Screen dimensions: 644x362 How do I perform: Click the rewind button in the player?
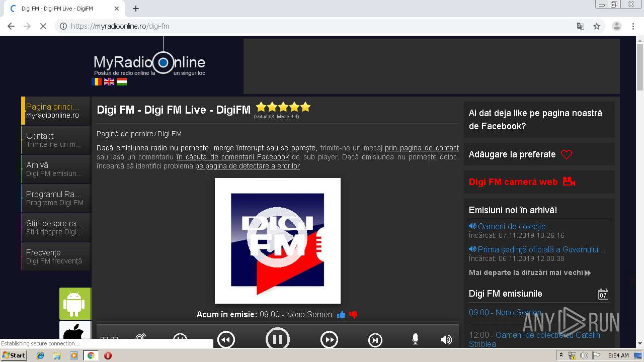pyautogui.click(x=226, y=340)
